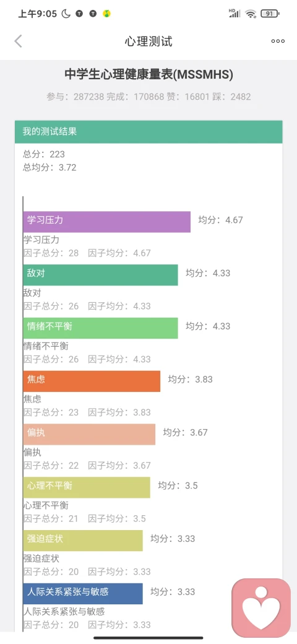
Task: Select the 强迫症状 bar
Action: coord(83,541)
